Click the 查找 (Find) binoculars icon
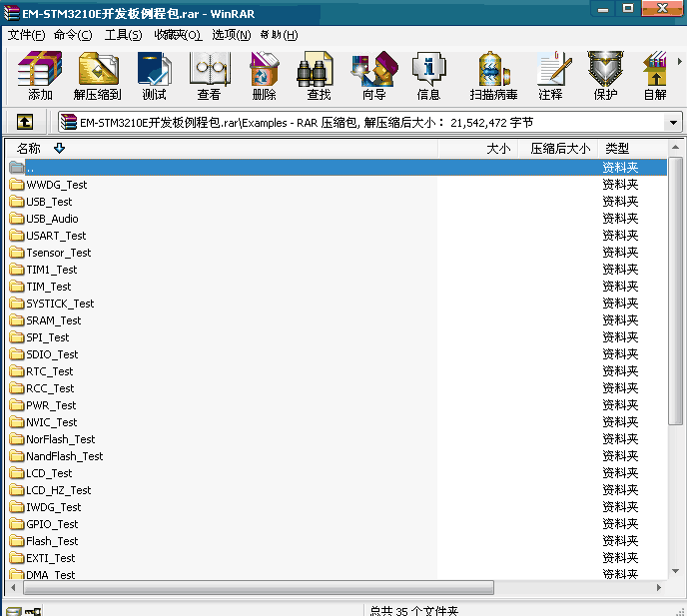This screenshot has height=616, width=687. pos(319,75)
